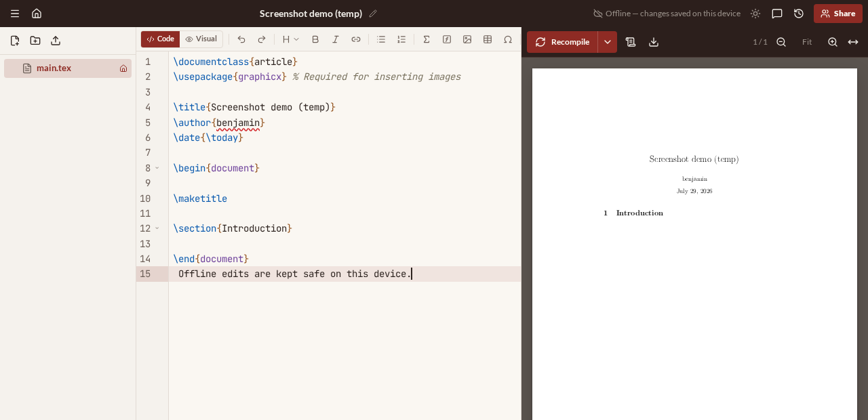Place cursor in line 15 offline edits text
Viewport: 868px width, 420px height.
coord(295,274)
